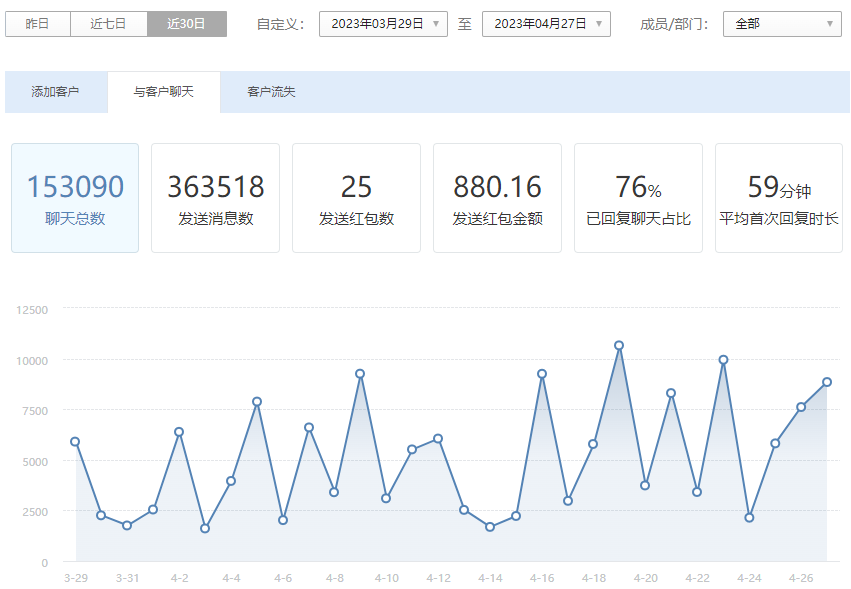Viewport: 851px width, 589px height.
Task: Click the chart data point for 4-6
Action: coord(283,520)
